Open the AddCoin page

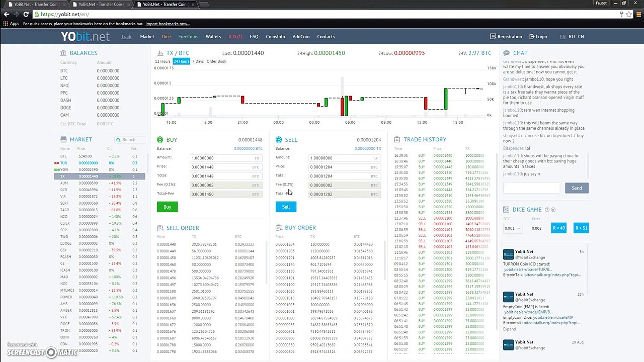point(301,36)
